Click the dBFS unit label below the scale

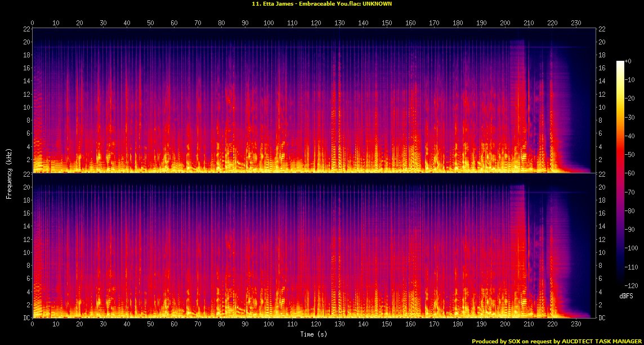point(627,295)
